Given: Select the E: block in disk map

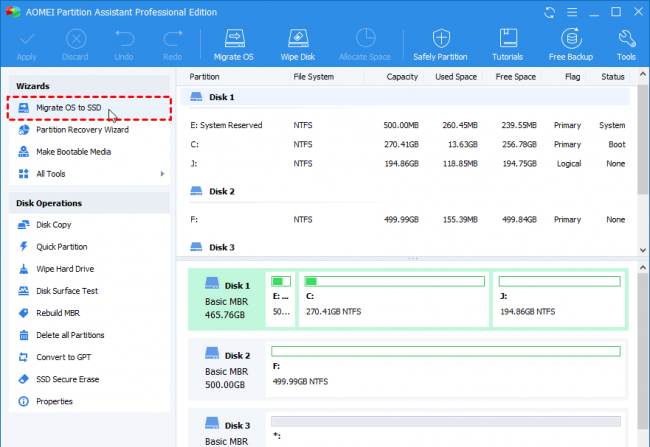Looking at the screenshot, I should point(281,299).
